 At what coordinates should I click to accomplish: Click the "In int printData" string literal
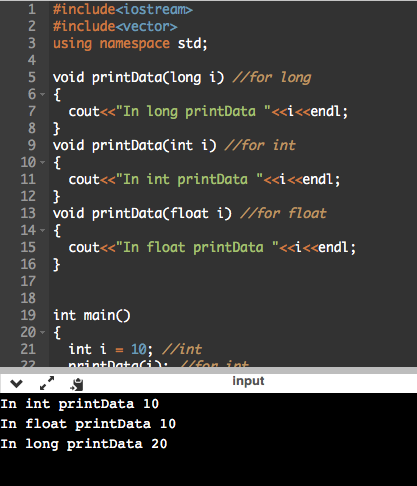pyautogui.click(x=189, y=179)
